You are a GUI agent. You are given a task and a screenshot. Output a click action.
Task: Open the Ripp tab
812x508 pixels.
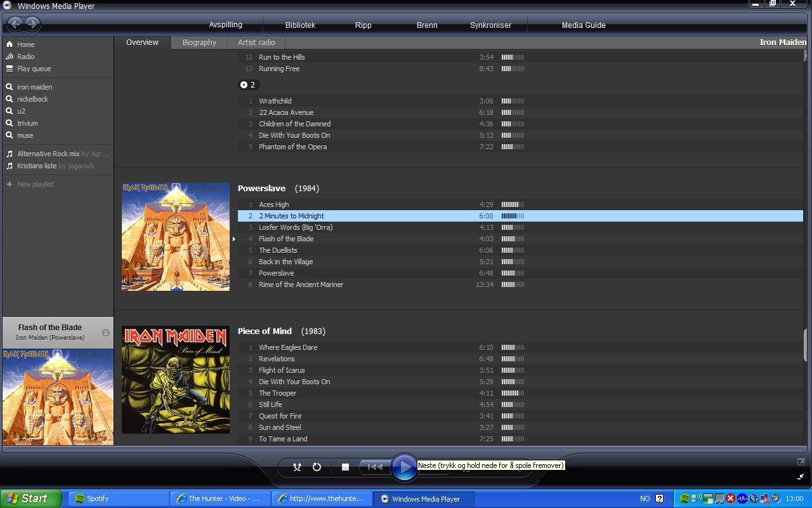pyautogui.click(x=363, y=25)
